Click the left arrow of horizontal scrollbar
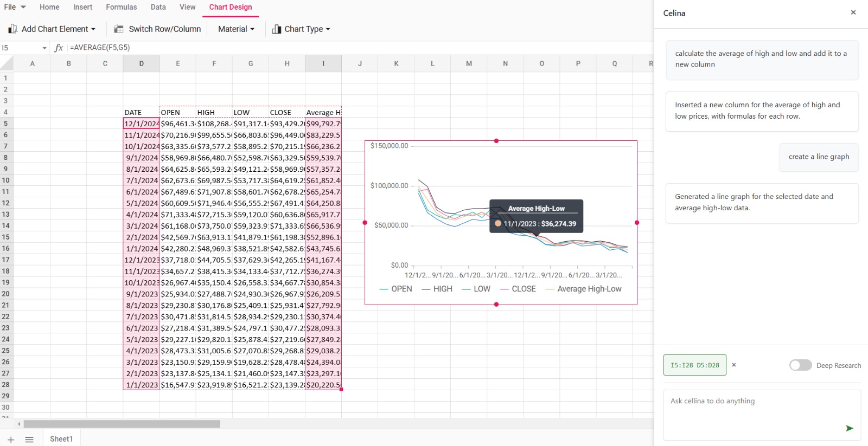The image size is (868, 446). pos(19,424)
